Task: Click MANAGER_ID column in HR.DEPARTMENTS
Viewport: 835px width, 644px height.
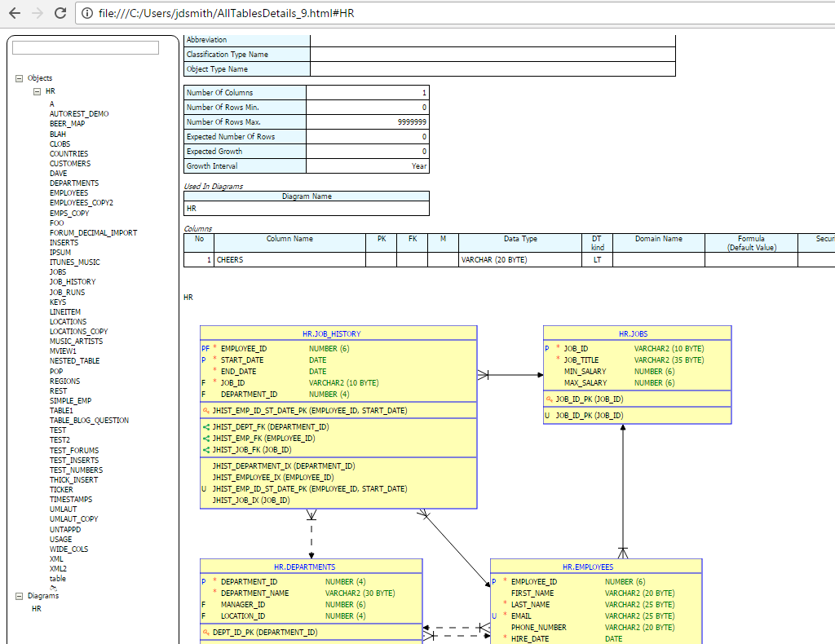Action: [x=243, y=605]
